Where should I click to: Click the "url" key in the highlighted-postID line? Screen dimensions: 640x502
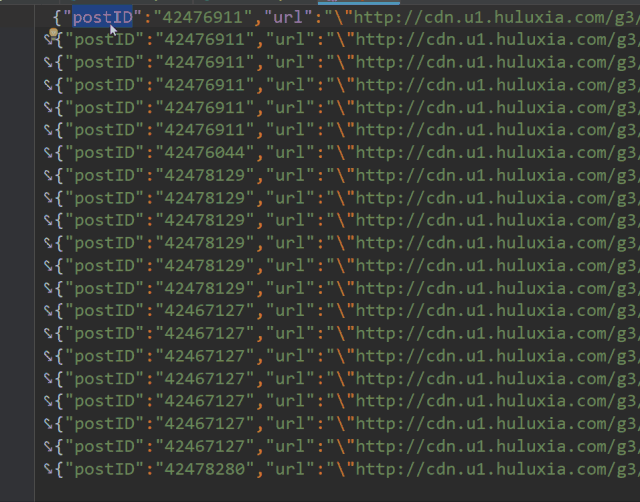[288, 17]
